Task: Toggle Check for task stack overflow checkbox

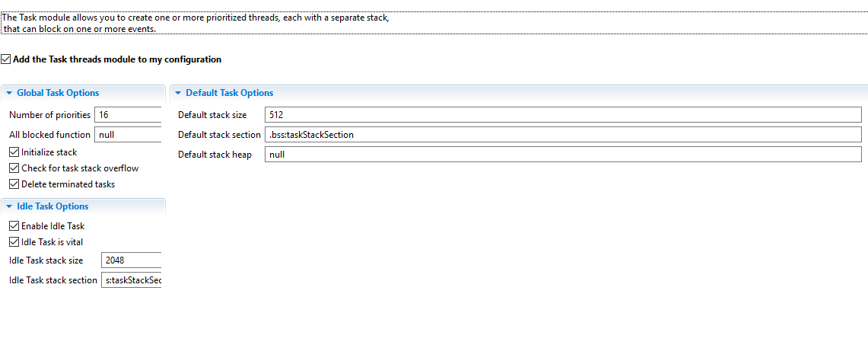Action: tap(14, 168)
